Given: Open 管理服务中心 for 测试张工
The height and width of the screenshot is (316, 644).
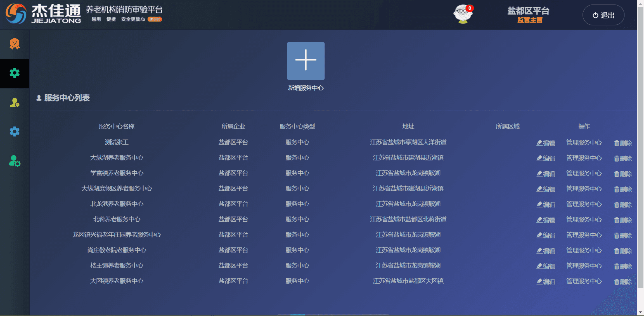Looking at the screenshot, I should pyautogui.click(x=584, y=143).
